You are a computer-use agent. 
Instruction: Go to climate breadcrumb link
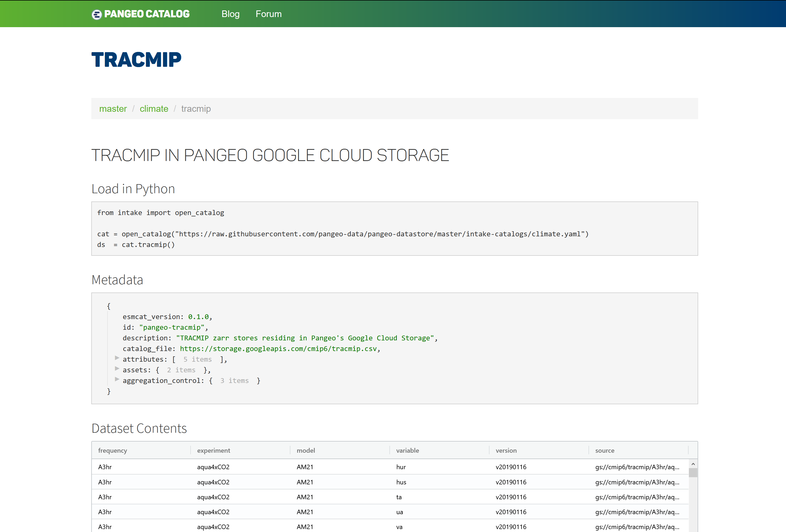154,109
